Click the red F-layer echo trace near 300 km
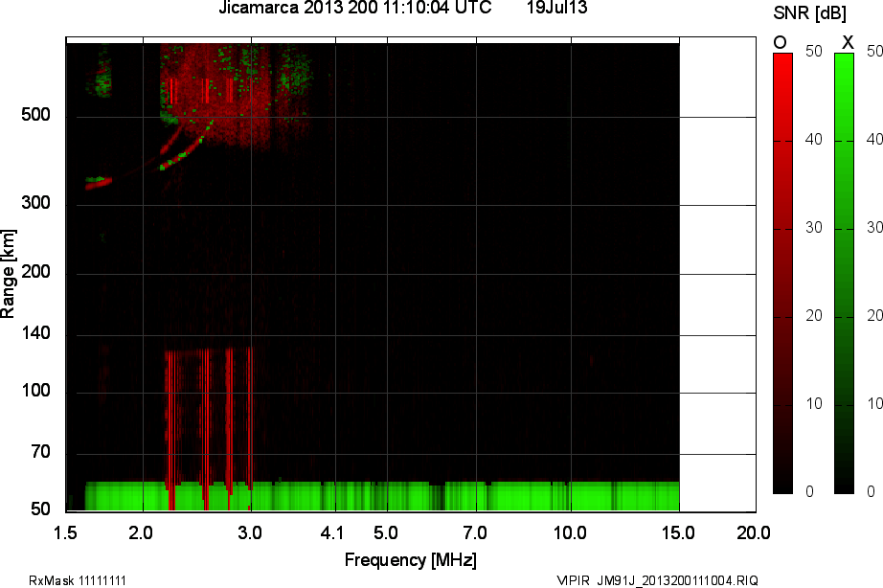Screen dimensions: 883x588 99,184
